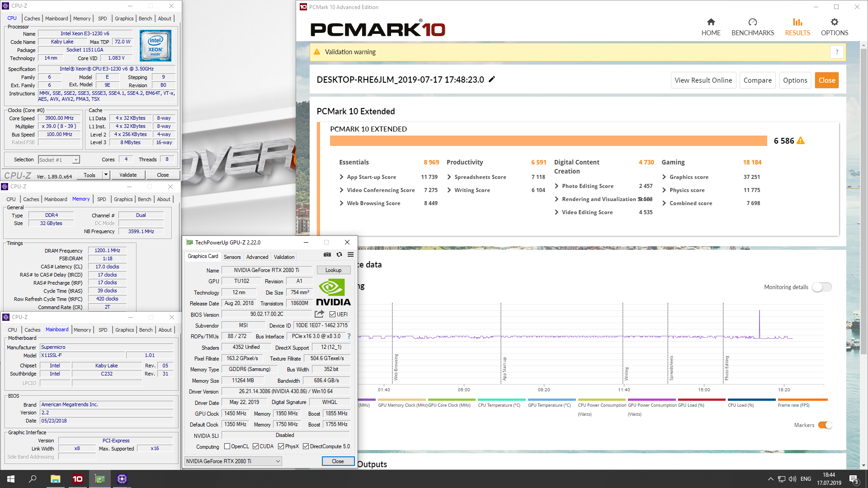The image size is (868, 488).
Task: Open Advanced tab in GPU-Z
Action: click(x=257, y=257)
